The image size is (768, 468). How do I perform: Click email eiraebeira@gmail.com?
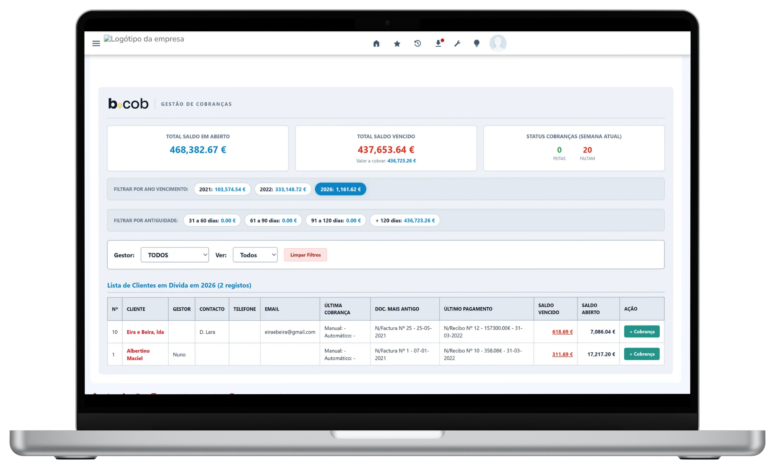point(290,332)
